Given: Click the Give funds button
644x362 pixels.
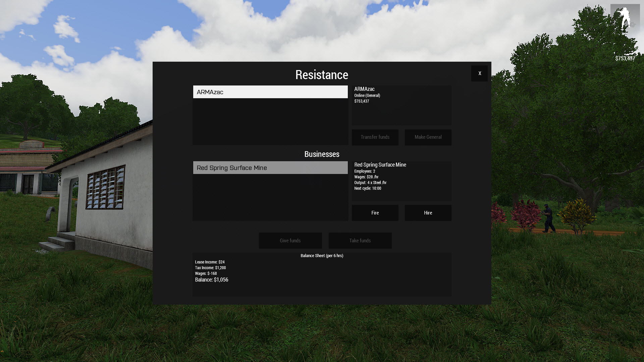Looking at the screenshot, I should point(290,241).
